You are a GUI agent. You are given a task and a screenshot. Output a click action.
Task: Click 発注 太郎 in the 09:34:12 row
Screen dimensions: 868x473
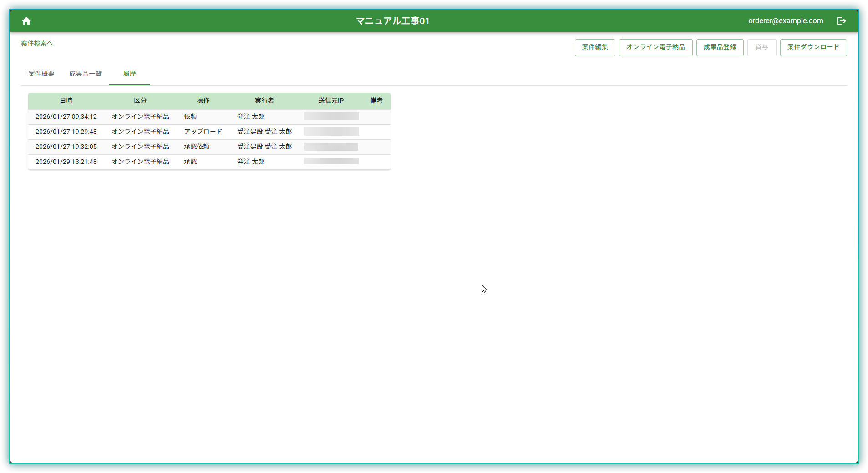[x=251, y=117]
